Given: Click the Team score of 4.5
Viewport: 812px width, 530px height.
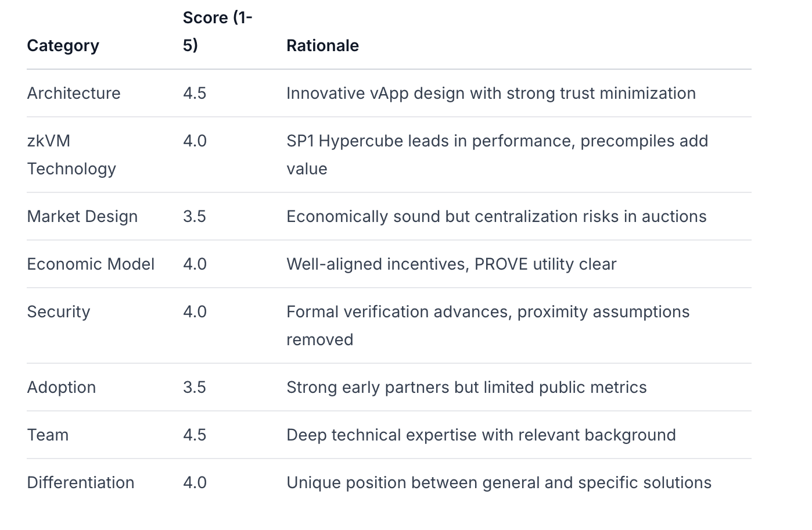Looking at the screenshot, I should (x=195, y=435).
